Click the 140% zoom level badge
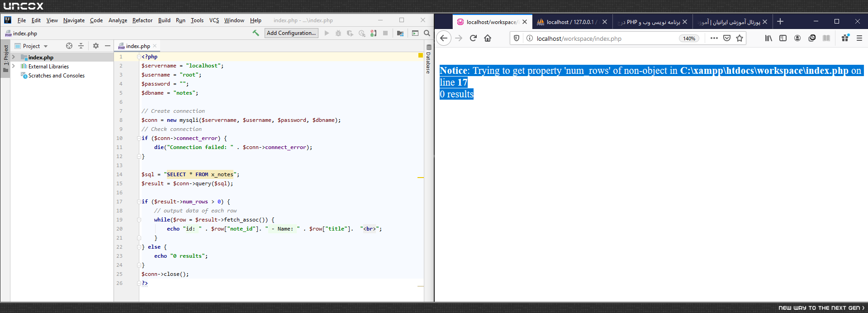868x313 pixels. 689,39
